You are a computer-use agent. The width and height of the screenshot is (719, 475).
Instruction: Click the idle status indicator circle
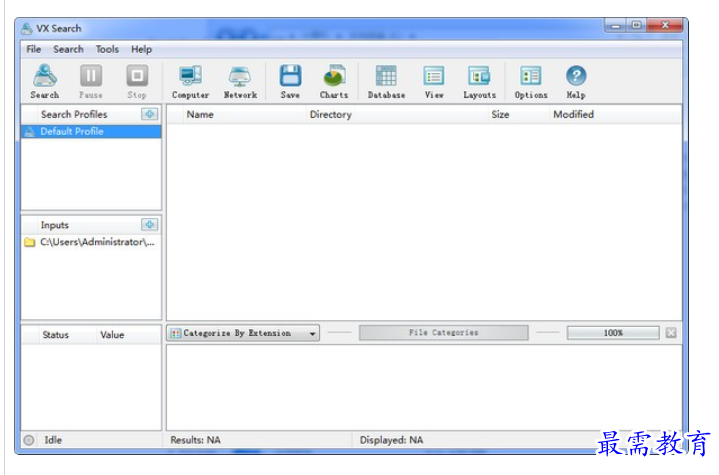29,440
